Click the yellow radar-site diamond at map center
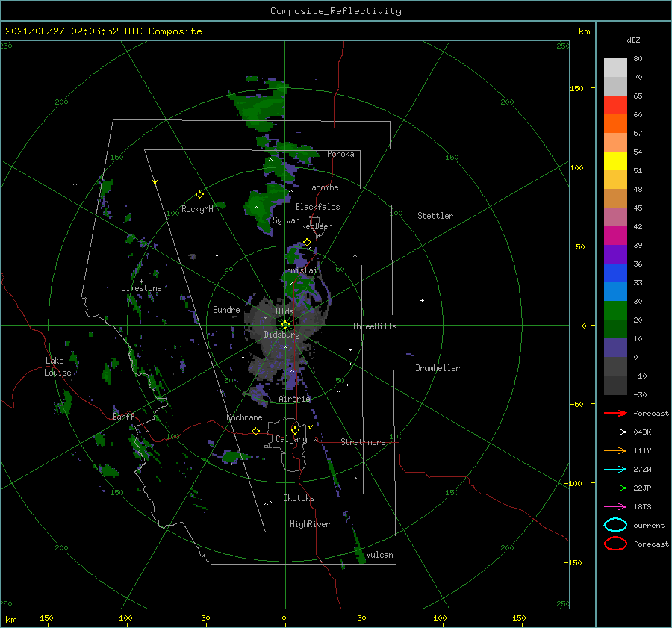Viewport: 672px width, 628px height. point(285,325)
